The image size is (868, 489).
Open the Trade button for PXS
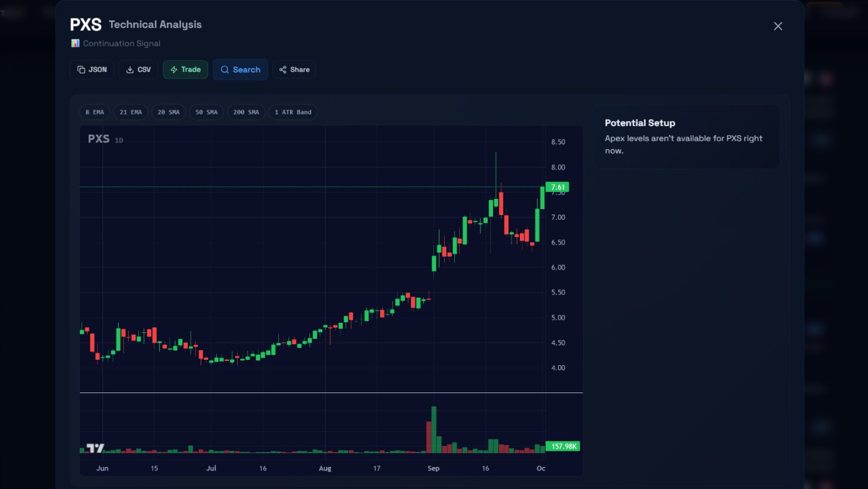[x=185, y=70]
